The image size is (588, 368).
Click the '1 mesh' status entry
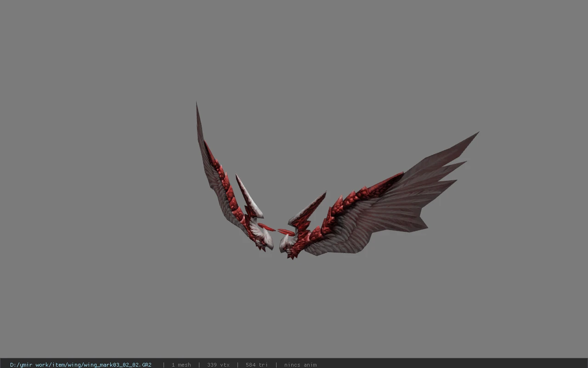pyautogui.click(x=181, y=365)
